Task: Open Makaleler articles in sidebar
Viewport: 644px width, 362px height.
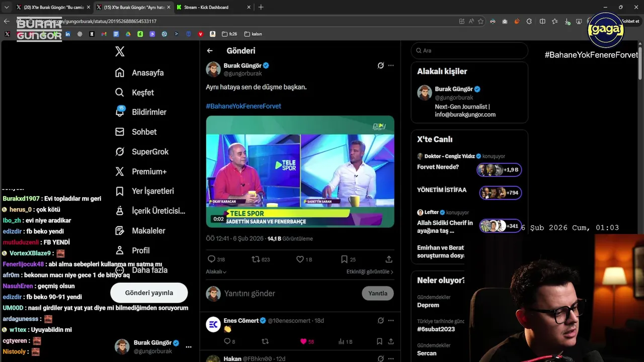Action: [x=140, y=231]
